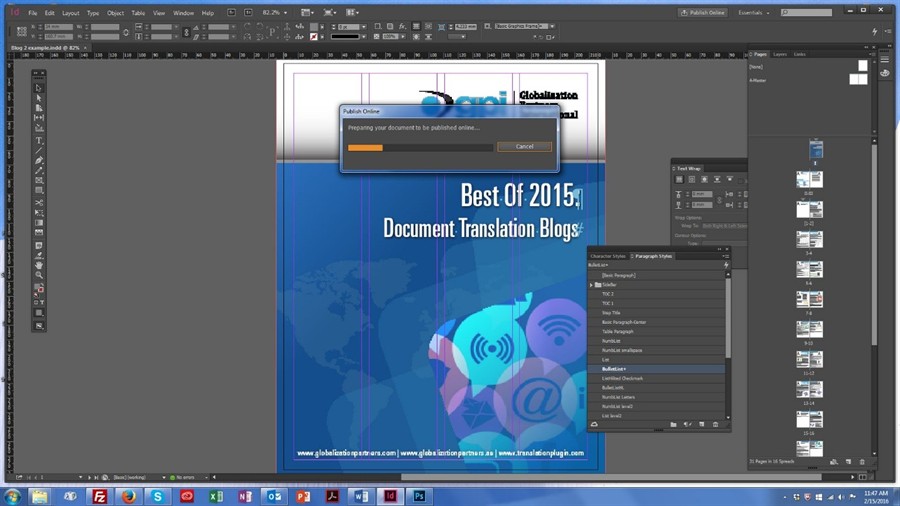Image resolution: width=900 pixels, height=506 pixels.
Task: Select the Pen tool
Action: coord(38,161)
